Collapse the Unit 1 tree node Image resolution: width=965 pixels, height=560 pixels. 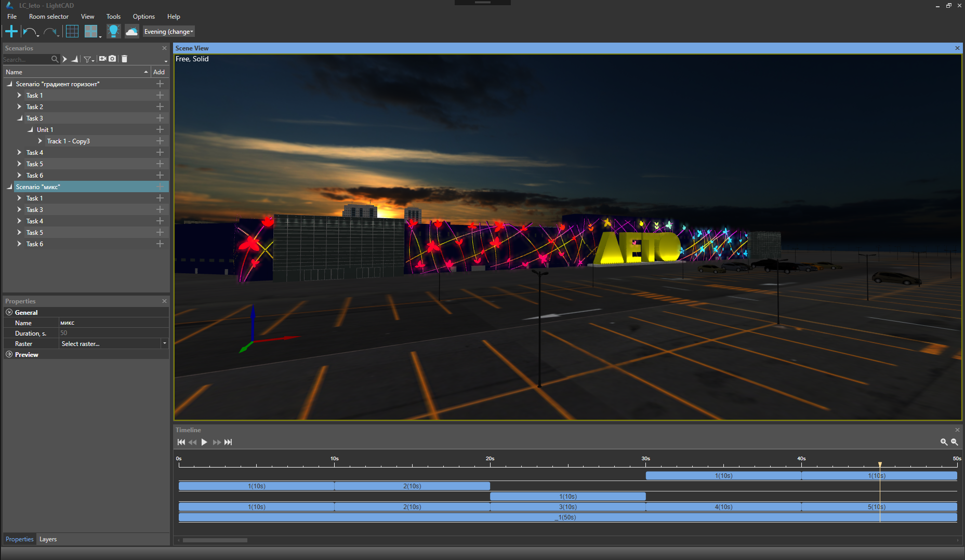[30, 130]
